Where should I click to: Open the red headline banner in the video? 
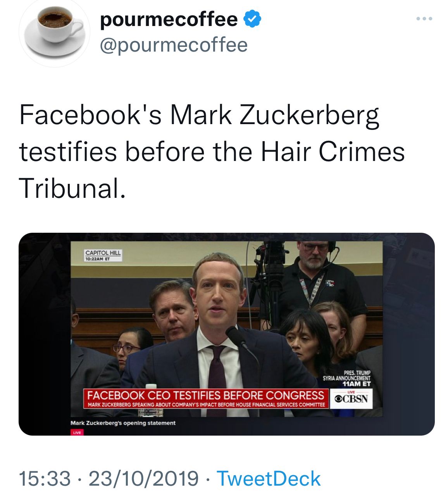tap(206, 396)
